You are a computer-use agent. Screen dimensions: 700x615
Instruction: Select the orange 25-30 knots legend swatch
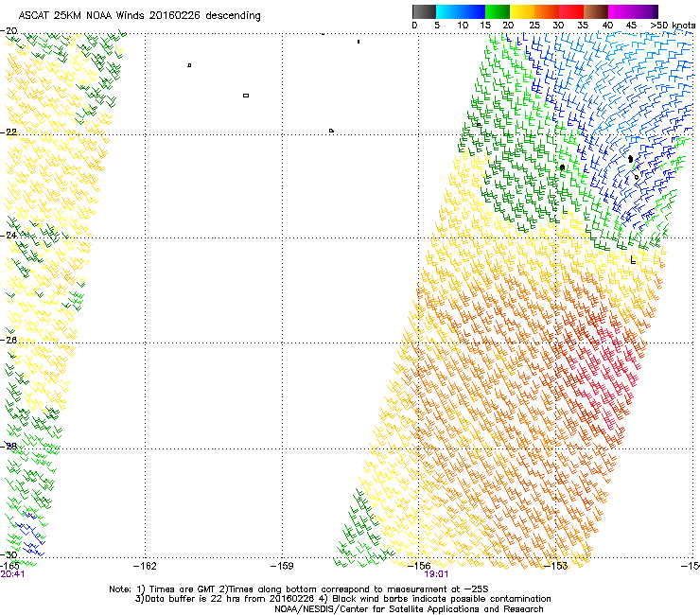547,11
